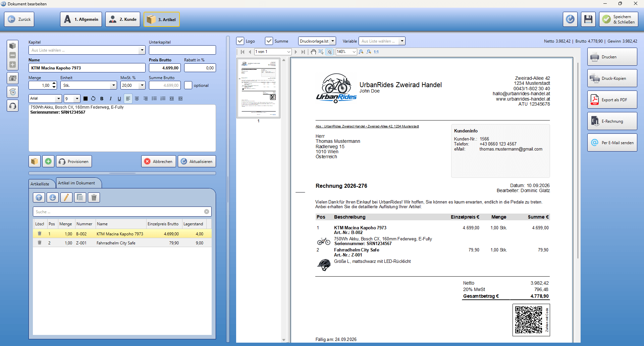Viewport: 644px width, 346px height.
Task: Toggle center text alignment
Action: pyautogui.click(x=137, y=99)
